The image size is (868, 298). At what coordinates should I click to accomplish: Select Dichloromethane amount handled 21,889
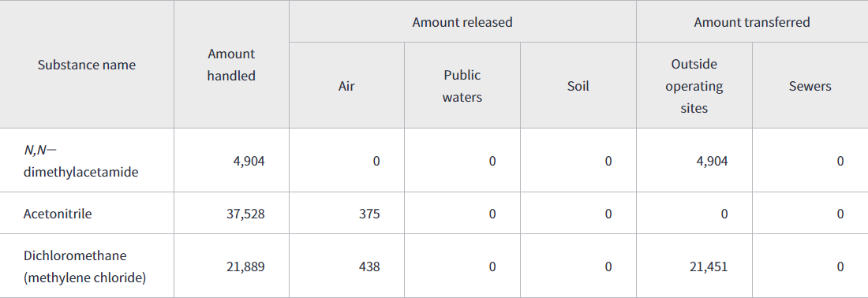point(245,266)
